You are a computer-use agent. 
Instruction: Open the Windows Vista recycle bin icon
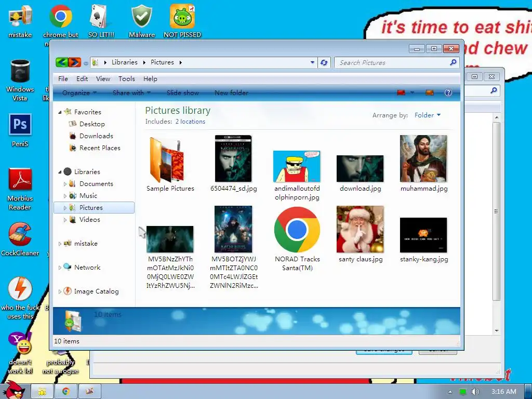click(x=20, y=80)
